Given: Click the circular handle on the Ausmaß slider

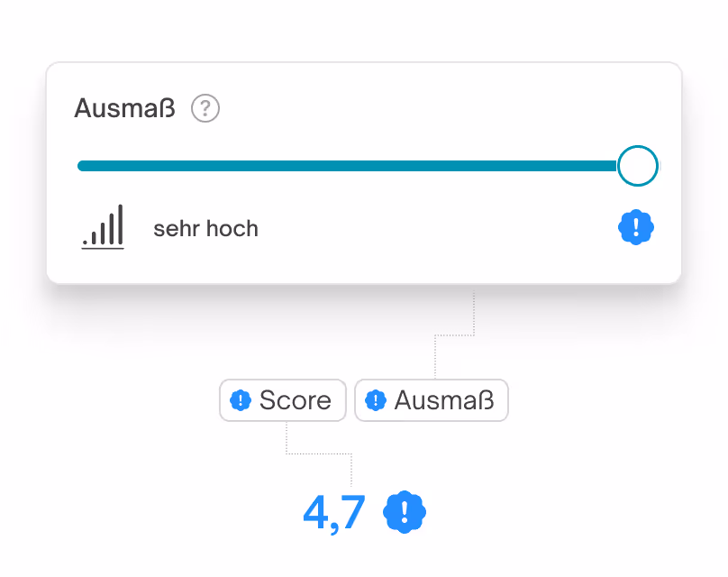Looking at the screenshot, I should [x=637, y=166].
